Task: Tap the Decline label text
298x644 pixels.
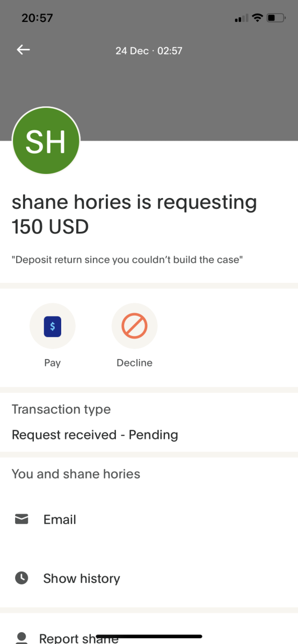Action: coord(134,363)
